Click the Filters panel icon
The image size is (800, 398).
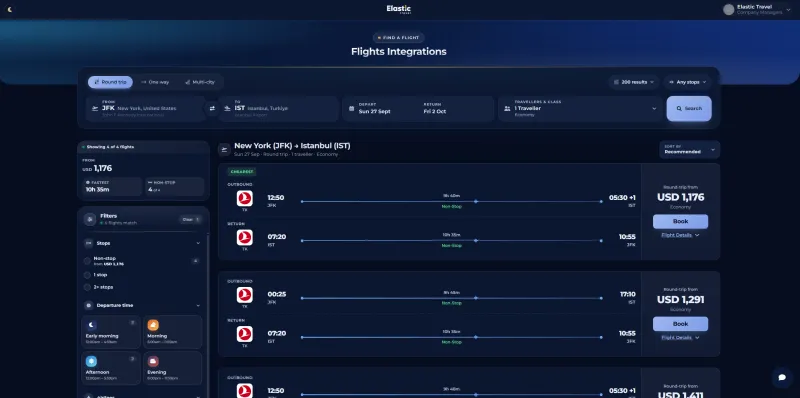point(90,219)
